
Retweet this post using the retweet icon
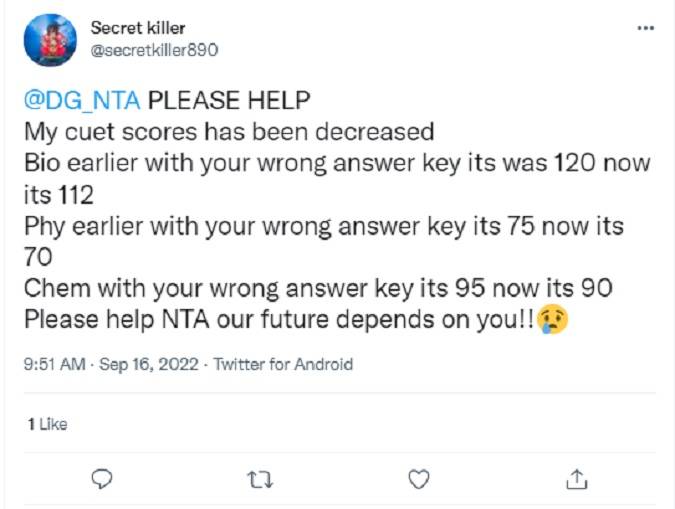click(x=260, y=480)
